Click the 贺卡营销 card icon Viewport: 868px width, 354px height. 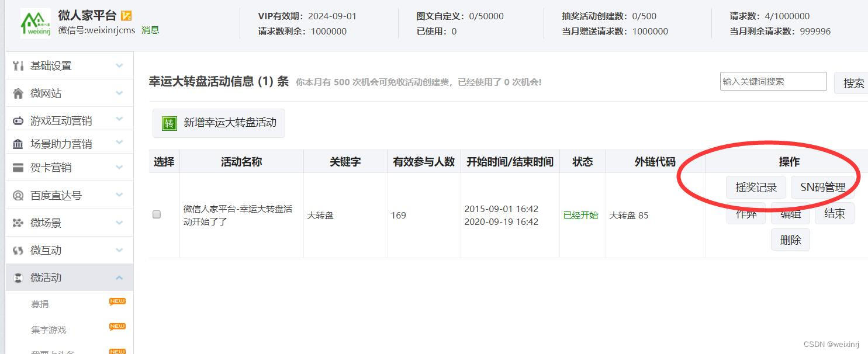point(18,168)
